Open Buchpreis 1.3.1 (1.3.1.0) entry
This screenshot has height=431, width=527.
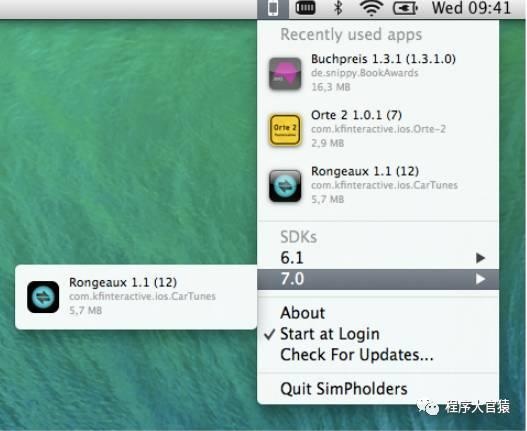[x=378, y=73]
